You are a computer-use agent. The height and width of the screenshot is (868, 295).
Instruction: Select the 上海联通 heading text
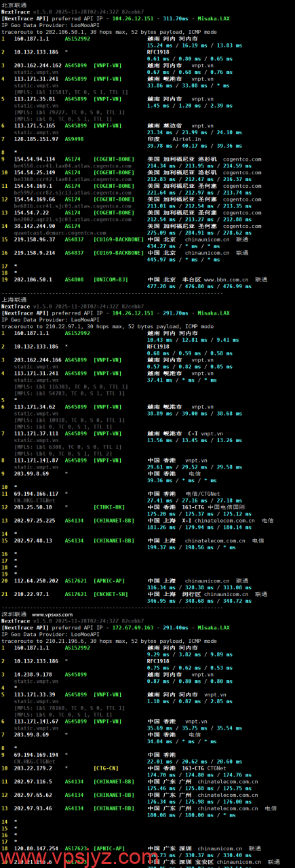(14, 299)
